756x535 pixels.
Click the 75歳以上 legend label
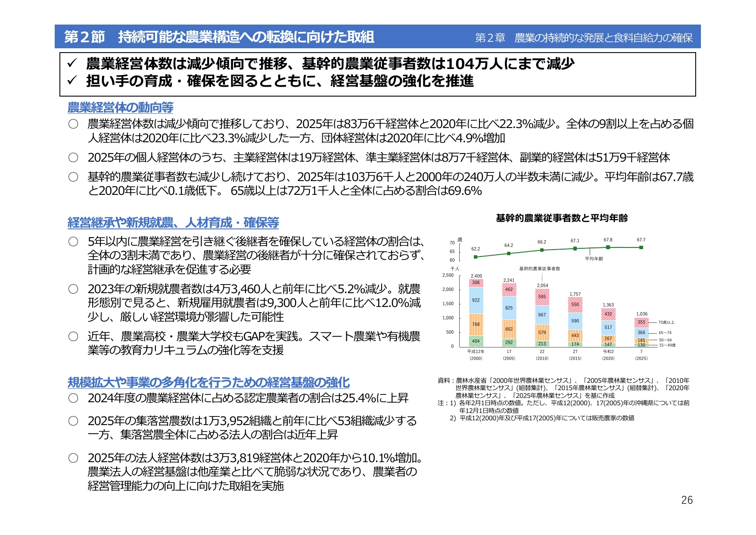coord(666,322)
